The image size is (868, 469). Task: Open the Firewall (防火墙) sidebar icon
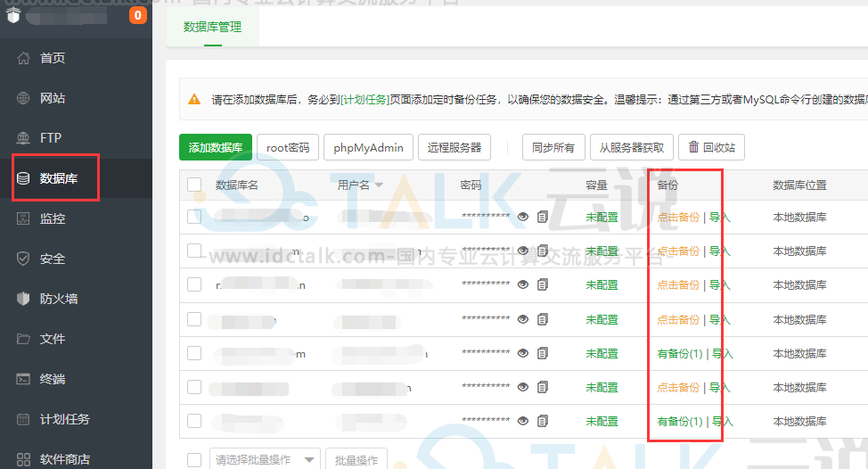pos(24,299)
